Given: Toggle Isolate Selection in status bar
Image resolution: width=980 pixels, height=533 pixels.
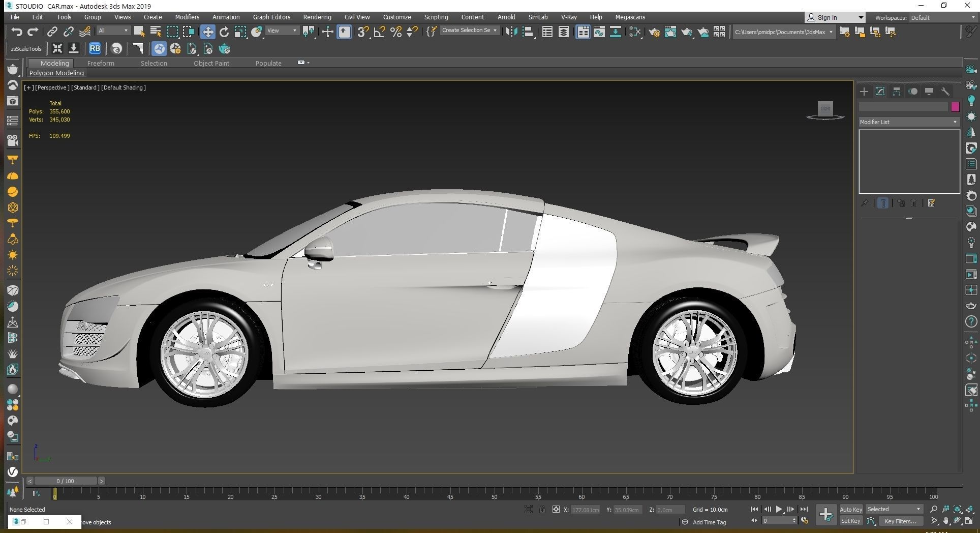Looking at the screenshot, I should click(x=529, y=509).
